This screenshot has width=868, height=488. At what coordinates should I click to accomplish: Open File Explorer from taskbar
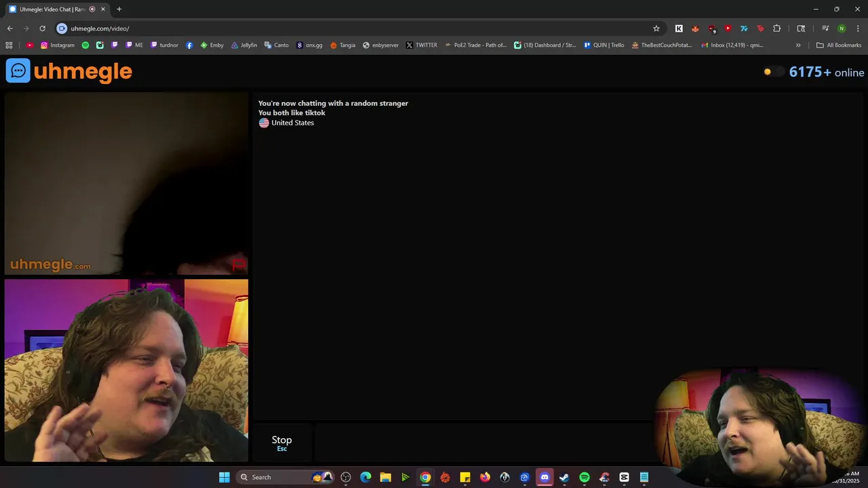385,477
